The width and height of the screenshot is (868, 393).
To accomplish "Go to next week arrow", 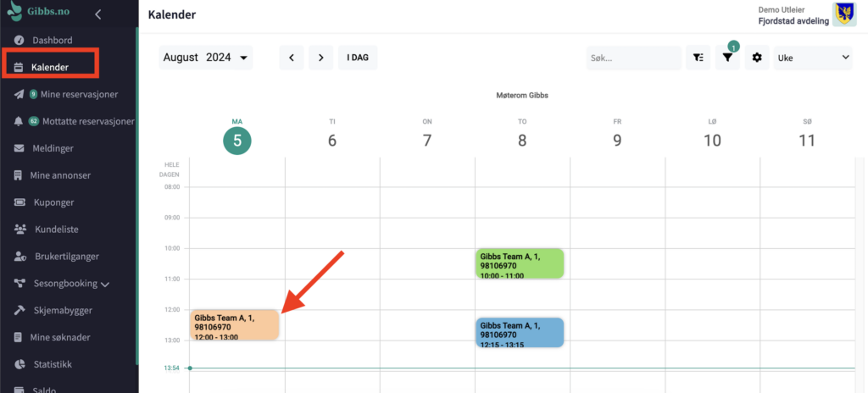I will pyautogui.click(x=320, y=58).
